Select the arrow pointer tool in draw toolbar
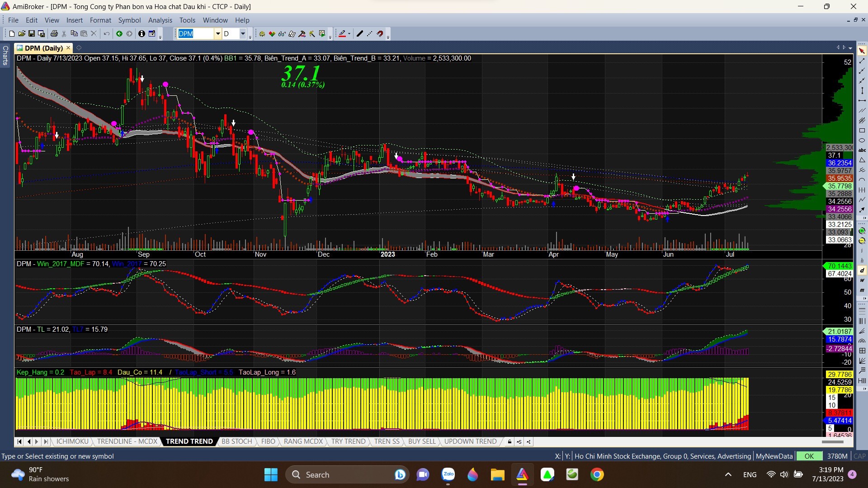 [862, 51]
